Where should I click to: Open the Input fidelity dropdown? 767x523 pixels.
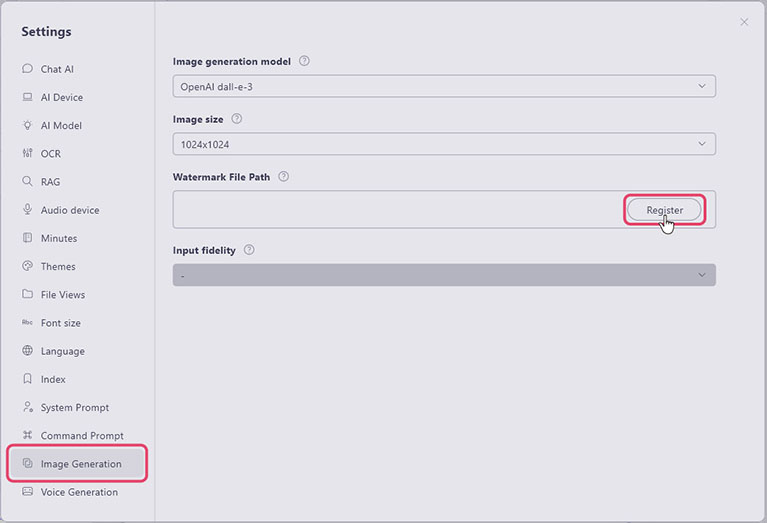point(444,275)
